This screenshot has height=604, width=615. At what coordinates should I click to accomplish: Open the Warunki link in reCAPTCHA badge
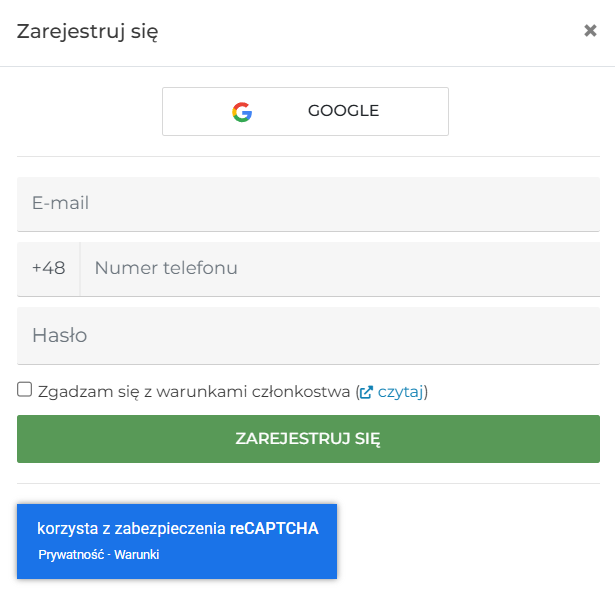click(139, 555)
